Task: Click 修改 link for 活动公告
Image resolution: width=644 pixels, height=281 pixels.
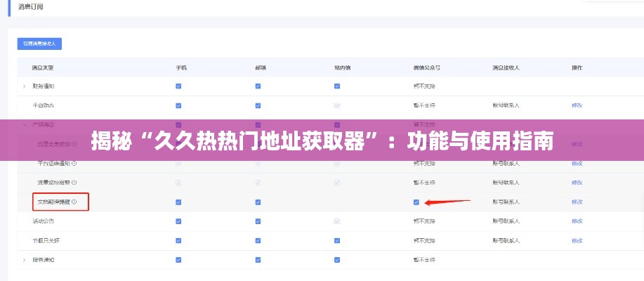Action: [x=577, y=221]
